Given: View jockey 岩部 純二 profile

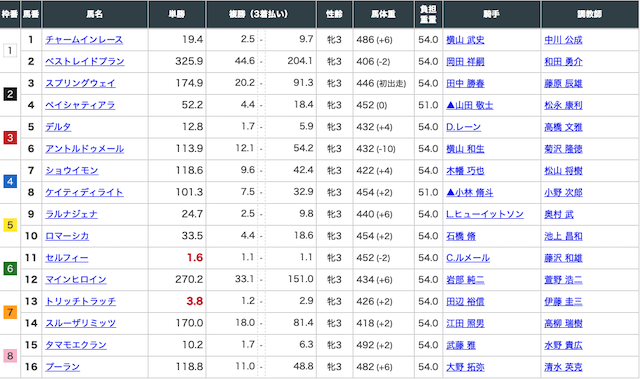Looking at the screenshot, I should tap(465, 280).
